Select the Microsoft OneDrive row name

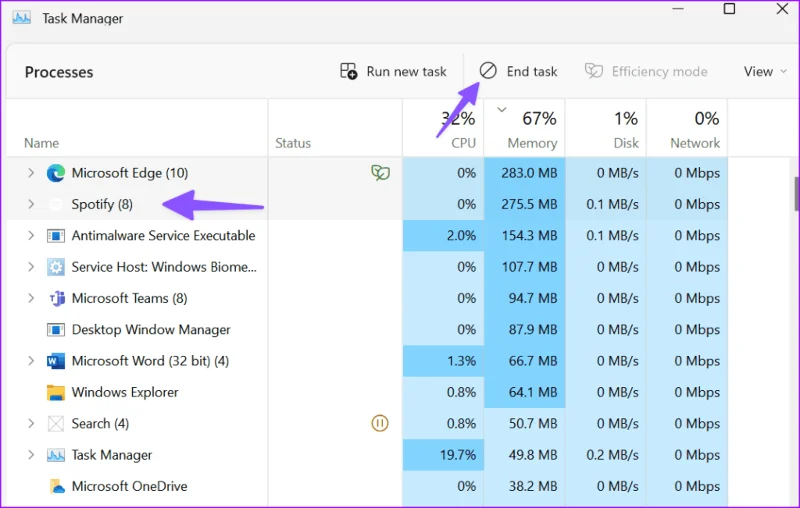tap(130, 486)
